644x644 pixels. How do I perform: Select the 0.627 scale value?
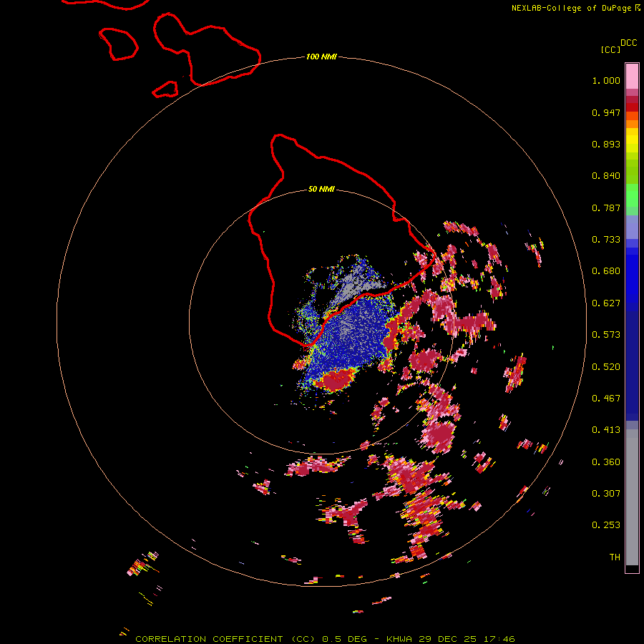coord(606,303)
